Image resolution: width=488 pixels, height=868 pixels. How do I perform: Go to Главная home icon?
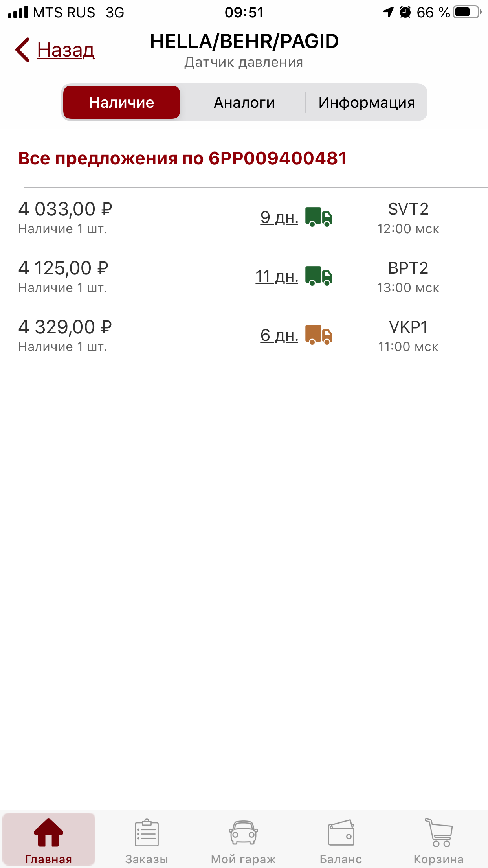(x=48, y=833)
